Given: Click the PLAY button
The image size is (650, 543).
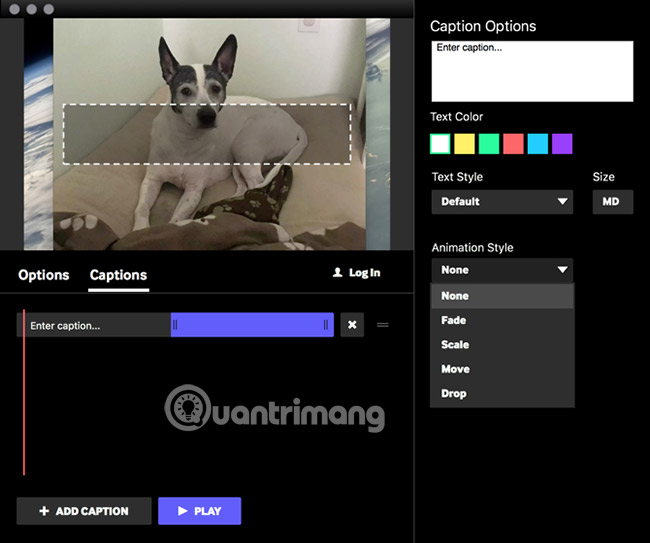Looking at the screenshot, I should click(199, 511).
